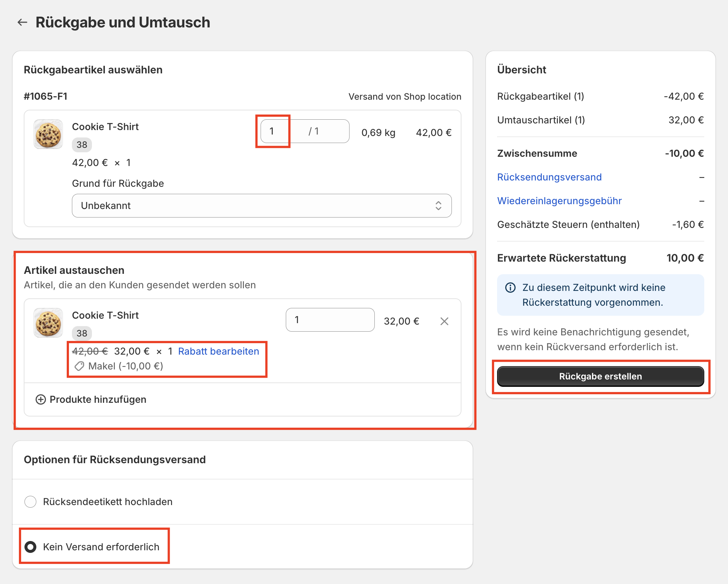Select Kein Versand erforderlich radio option
Screen dimensions: 728x584
30,547
